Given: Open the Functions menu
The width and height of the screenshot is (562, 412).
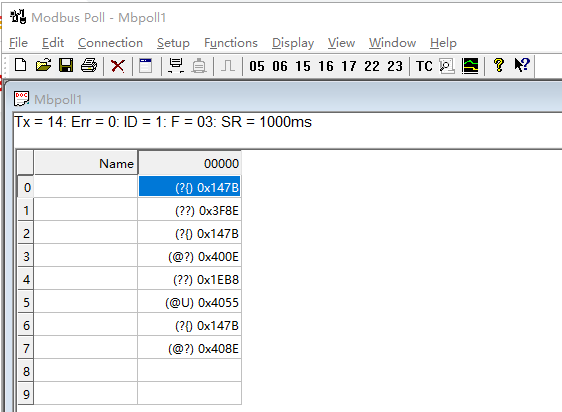Looking at the screenshot, I should click(x=231, y=43).
